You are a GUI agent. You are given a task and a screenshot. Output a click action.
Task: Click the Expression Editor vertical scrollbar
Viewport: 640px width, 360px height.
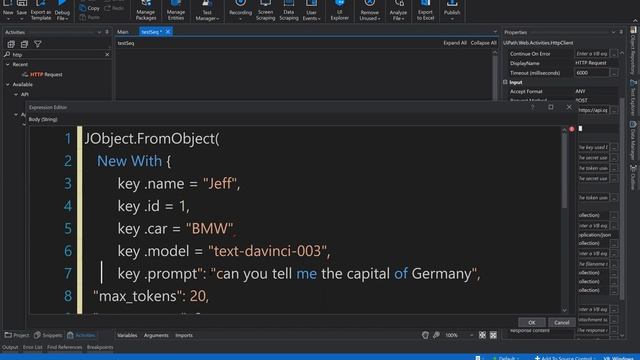click(x=564, y=170)
